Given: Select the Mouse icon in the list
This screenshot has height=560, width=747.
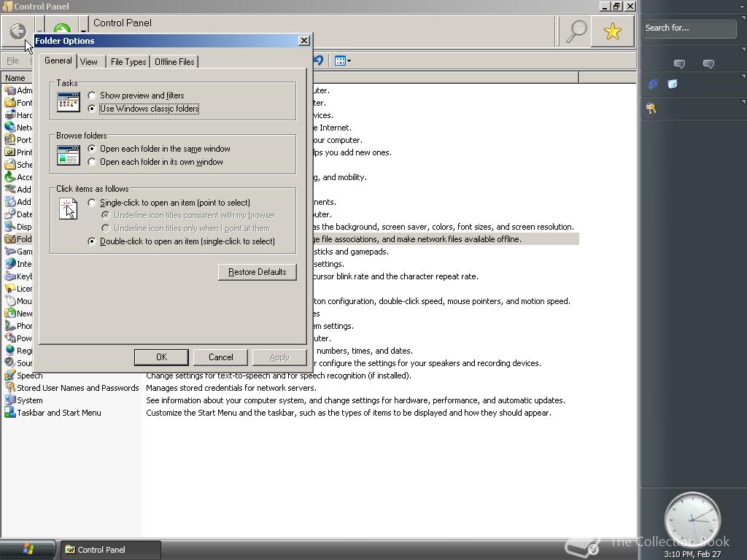Looking at the screenshot, I should 10,300.
